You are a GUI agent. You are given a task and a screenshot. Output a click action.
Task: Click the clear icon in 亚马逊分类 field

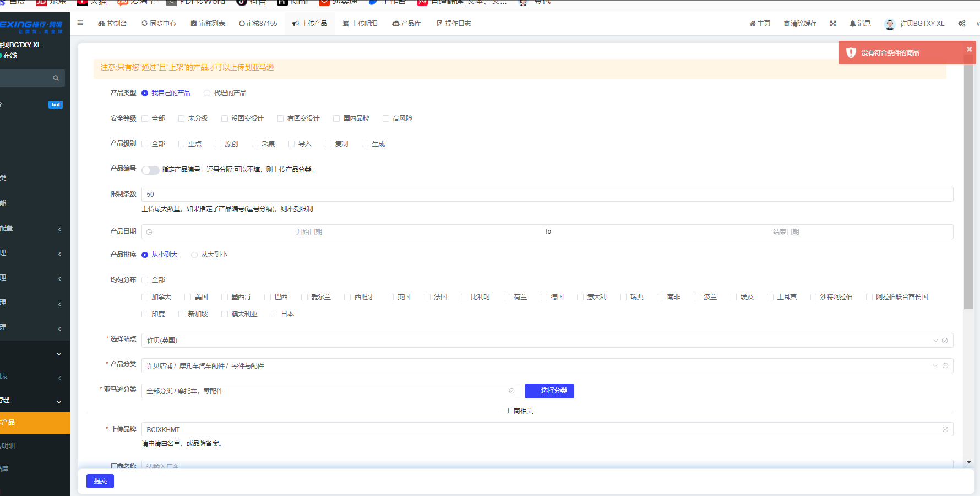coord(511,391)
